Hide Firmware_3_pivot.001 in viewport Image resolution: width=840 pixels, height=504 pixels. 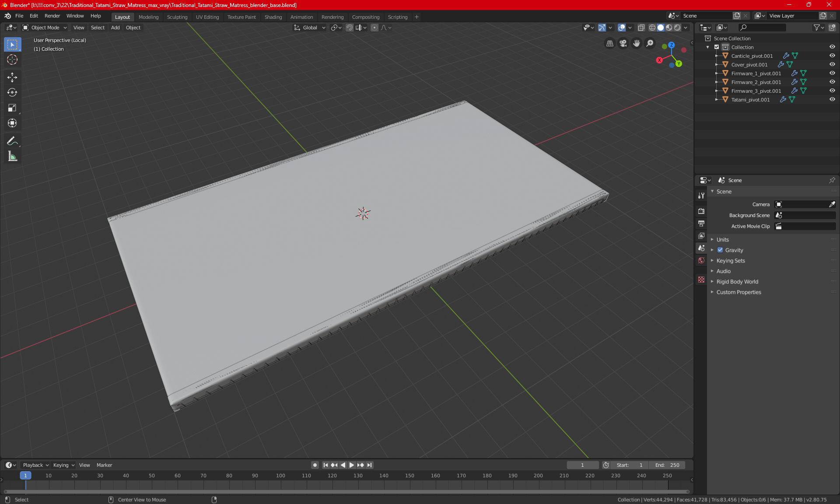click(x=832, y=91)
